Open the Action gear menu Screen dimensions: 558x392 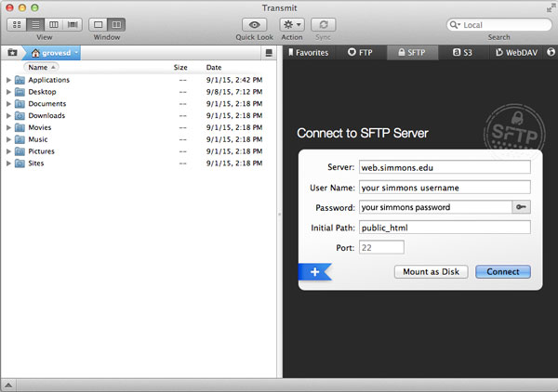(292, 24)
